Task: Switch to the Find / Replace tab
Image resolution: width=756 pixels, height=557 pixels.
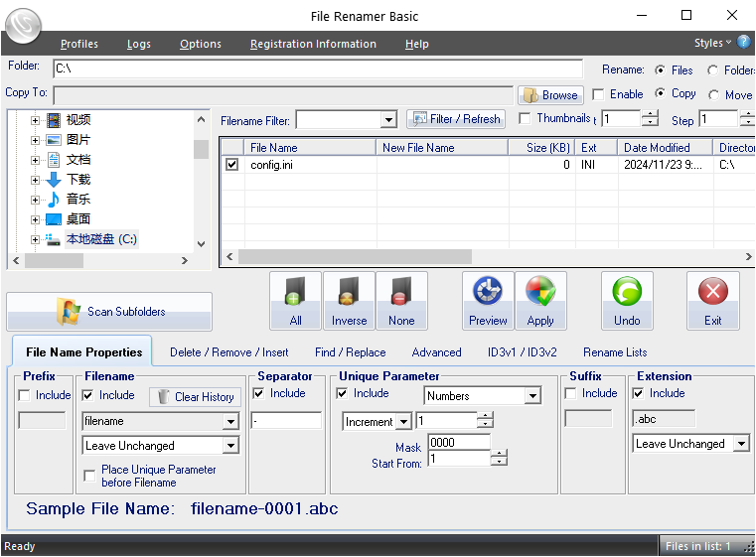Action: point(350,352)
